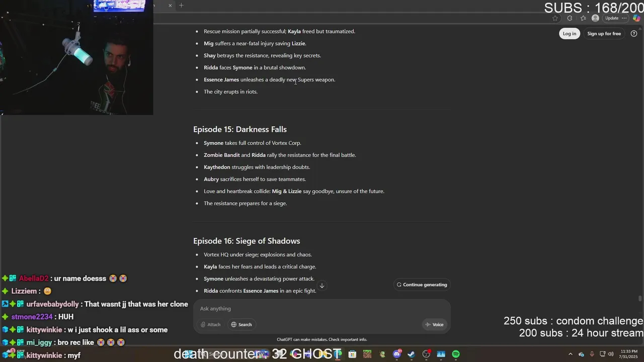Click 'The resistance prepares for a siege.'

tap(245, 203)
